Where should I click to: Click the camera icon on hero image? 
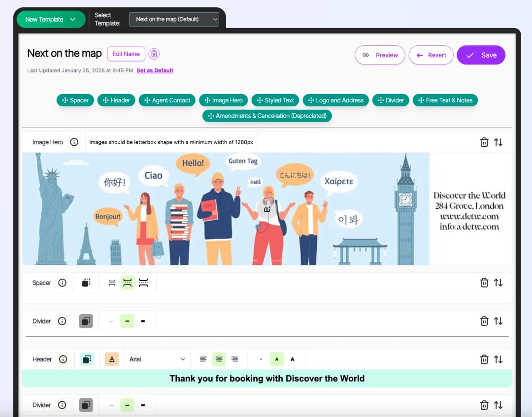point(267,209)
